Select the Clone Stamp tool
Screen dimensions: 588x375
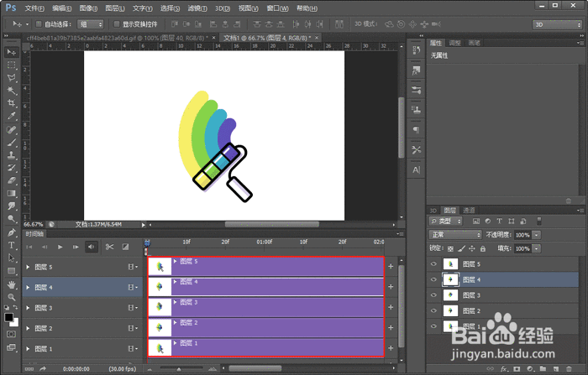tap(11, 155)
